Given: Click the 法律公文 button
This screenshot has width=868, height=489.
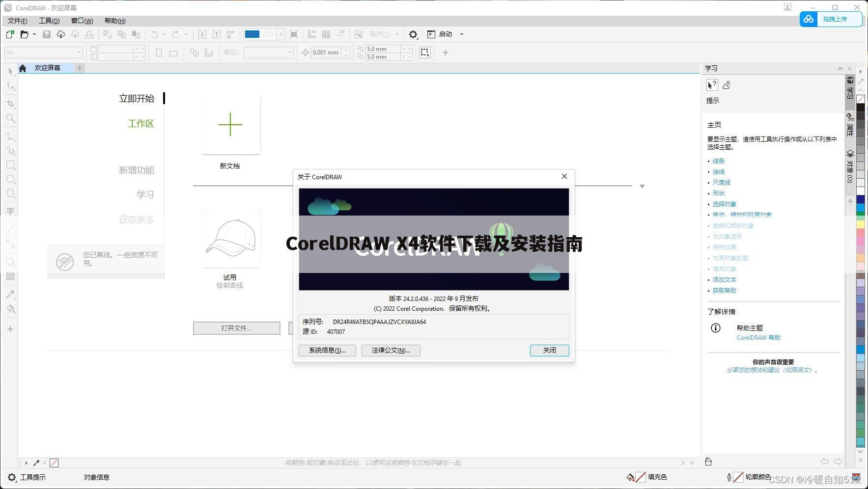Looking at the screenshot, I should click(x=391, y=350).
